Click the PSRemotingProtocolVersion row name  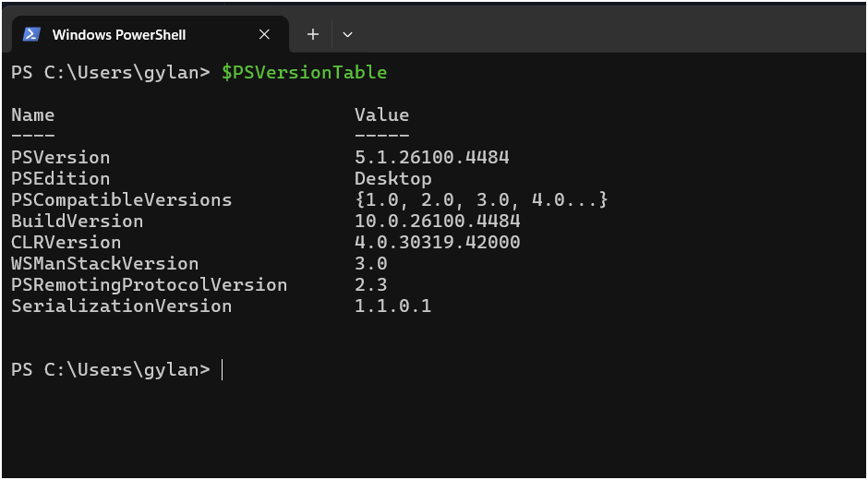pyautogui.click(x=149, y=284)
